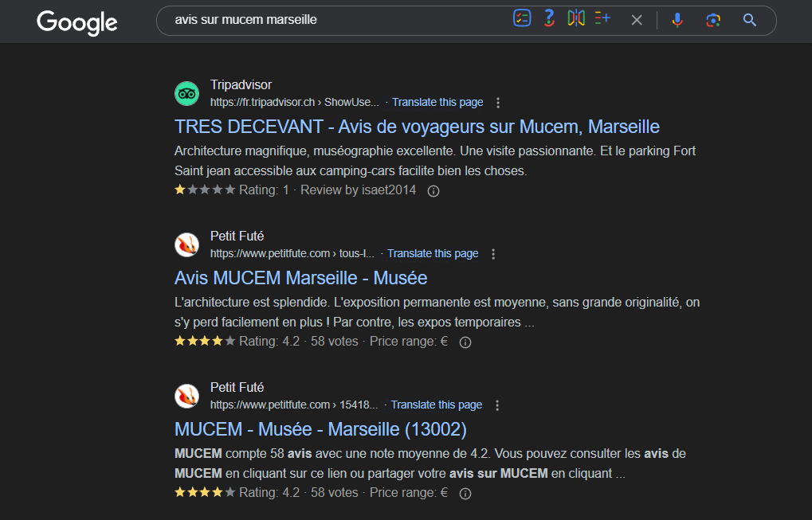This screenshot has width=812, height=520.
Task: Click the Google logo
Action: coord(76,22)
